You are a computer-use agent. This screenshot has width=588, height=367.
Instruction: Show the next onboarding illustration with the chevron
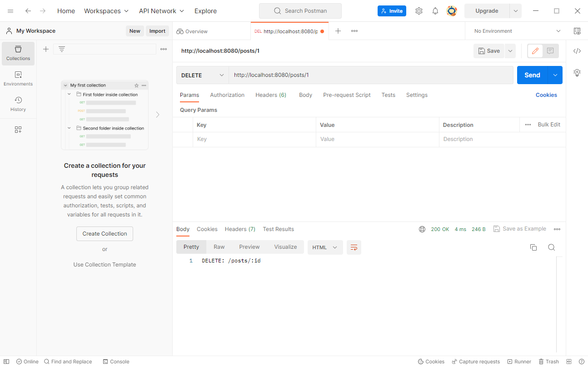158,115
